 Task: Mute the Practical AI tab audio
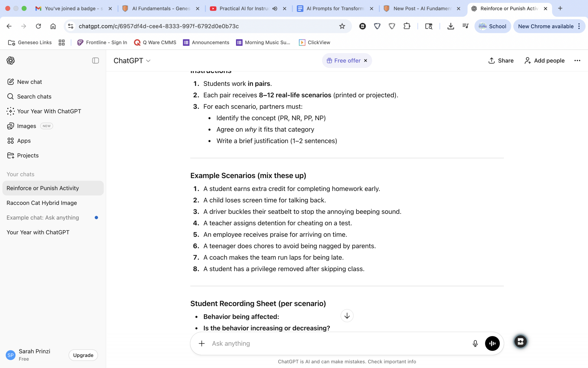[x=275, y=9]
